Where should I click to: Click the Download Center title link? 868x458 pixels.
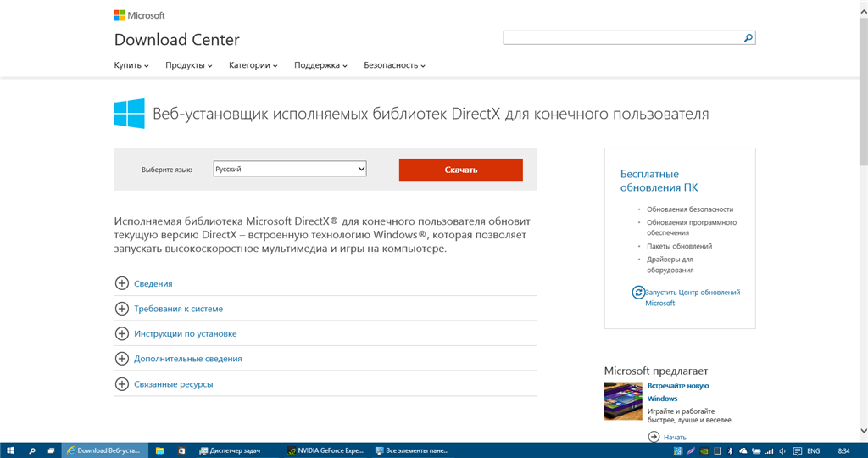pyautogui.click(x=176, y=40)
